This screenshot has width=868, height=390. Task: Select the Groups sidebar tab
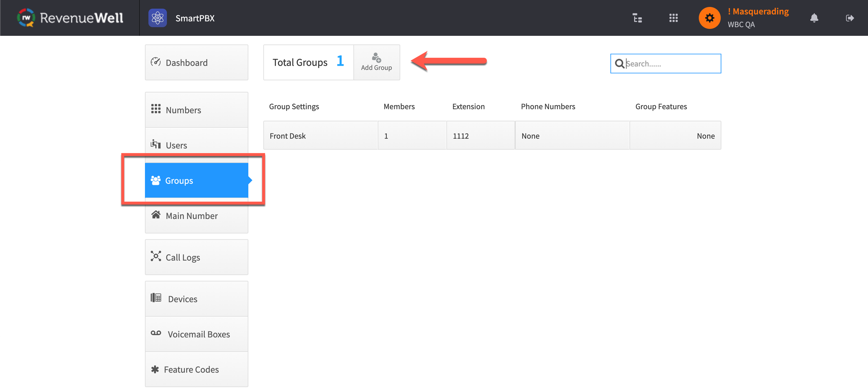click(x=196, y=180)
